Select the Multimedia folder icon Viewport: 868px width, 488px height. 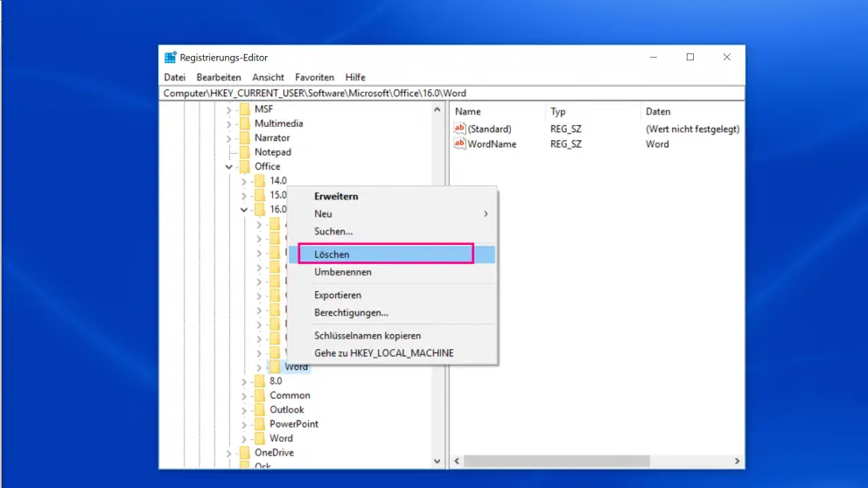[243, 124]
